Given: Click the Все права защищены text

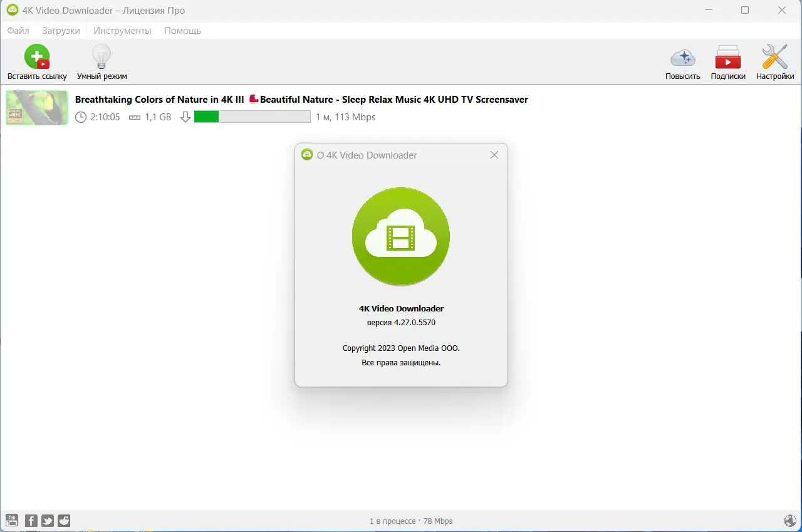Looking at the screenshot, I should [x=401, y=363].
